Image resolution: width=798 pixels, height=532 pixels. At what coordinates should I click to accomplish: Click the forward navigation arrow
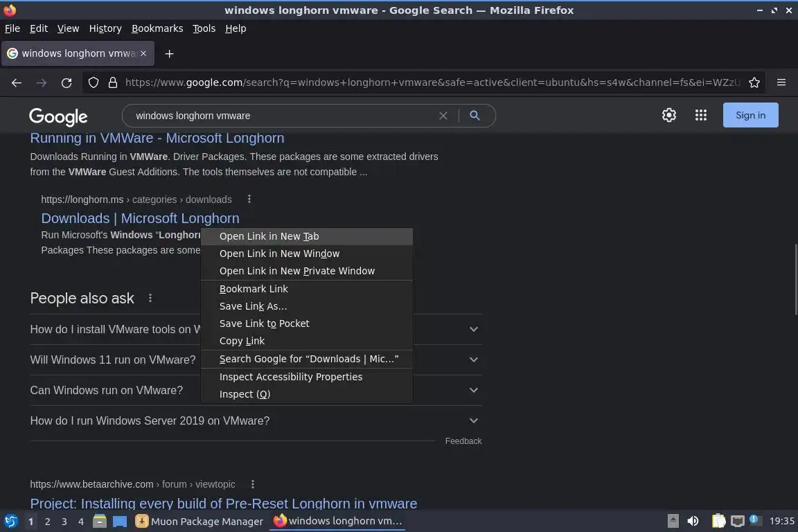(x=42, y=82)
